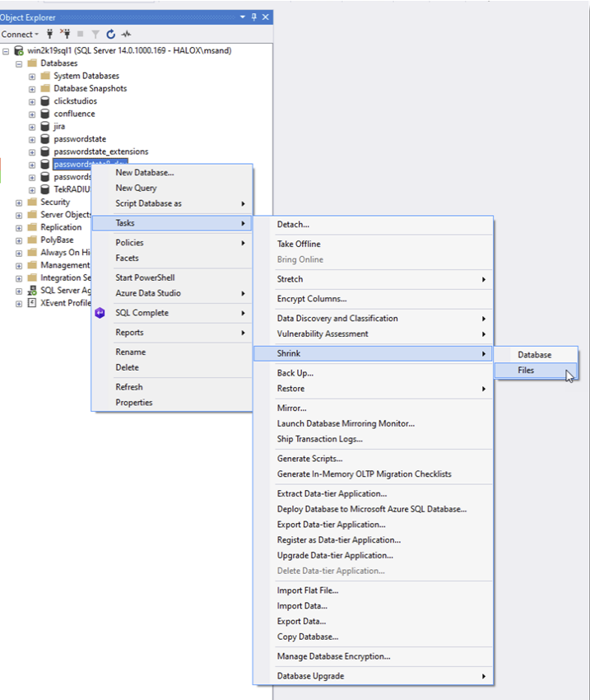
Task: Click the SQL Server Agent icon
Action: tap(32, 291)
